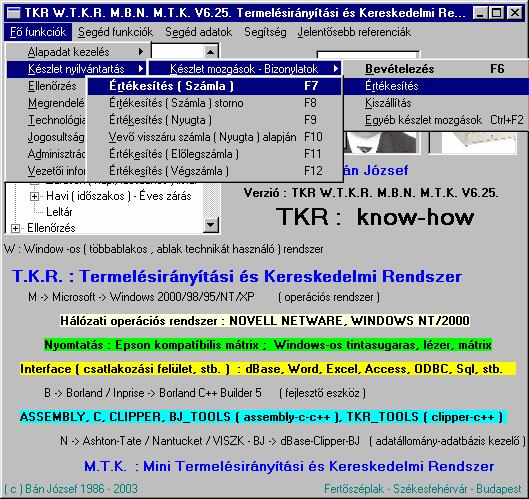Viewport: 529px width, 499px height.
Task: Choose Értékesítés ( Végszámla ) F12
Action: (x=215, y=171)
